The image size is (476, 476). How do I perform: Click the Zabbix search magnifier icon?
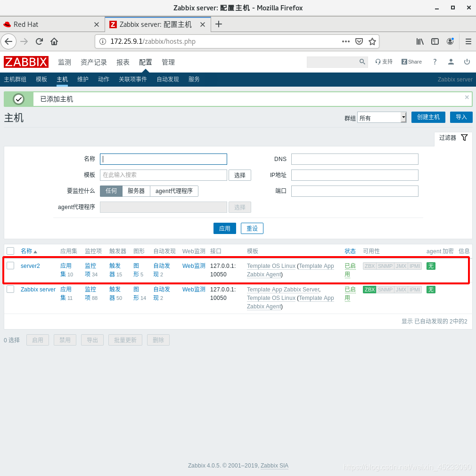362,62
